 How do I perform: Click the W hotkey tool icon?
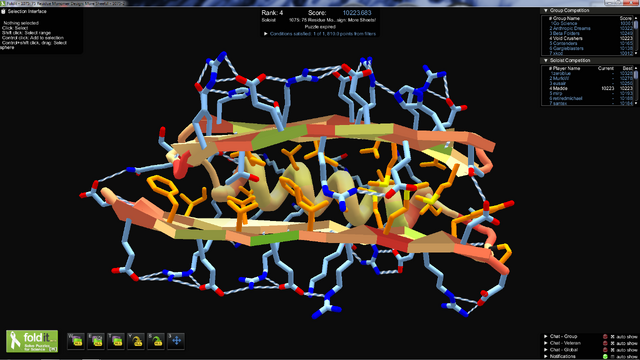point(76,341)
